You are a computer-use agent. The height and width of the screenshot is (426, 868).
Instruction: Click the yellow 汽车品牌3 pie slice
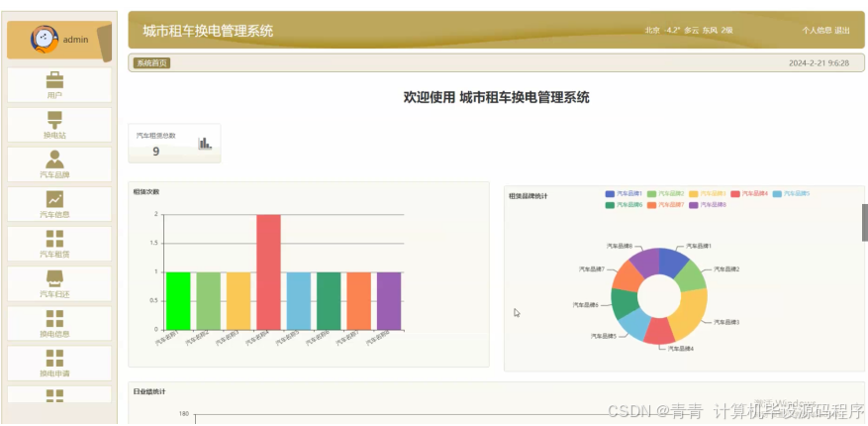click(693, 313)
